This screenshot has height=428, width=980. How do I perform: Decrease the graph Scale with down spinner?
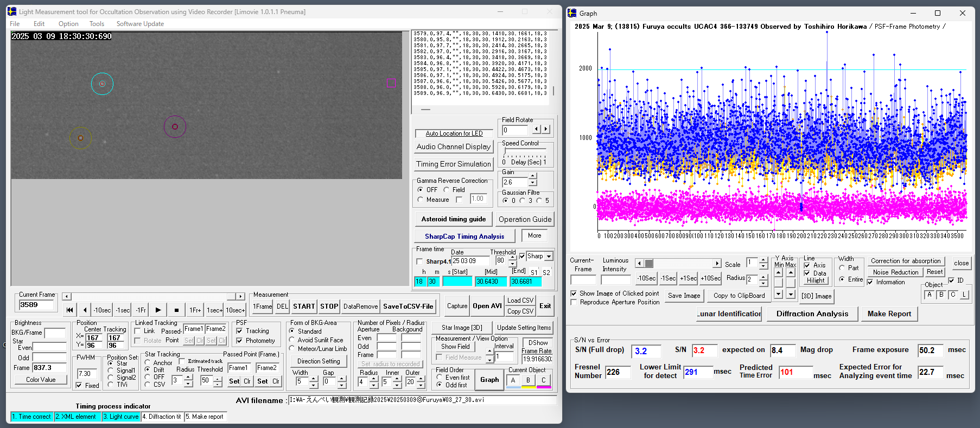click(763, 267)
